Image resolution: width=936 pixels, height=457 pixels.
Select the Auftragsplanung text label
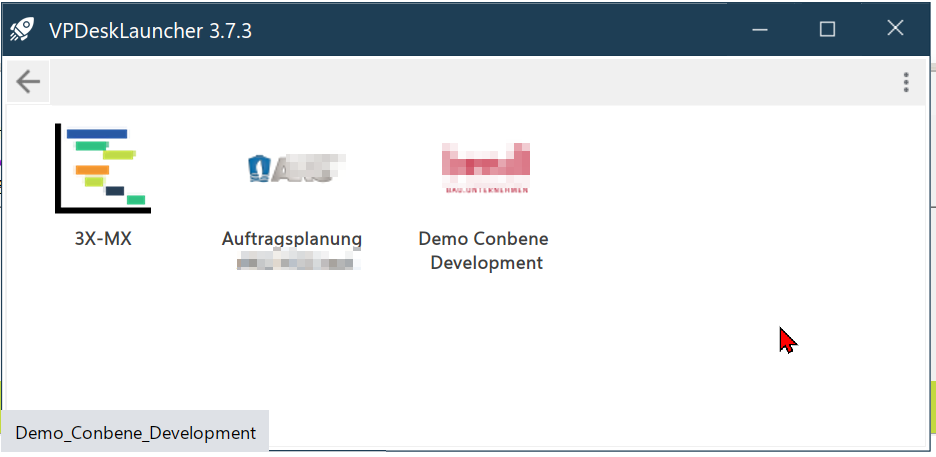pos(292,239)
